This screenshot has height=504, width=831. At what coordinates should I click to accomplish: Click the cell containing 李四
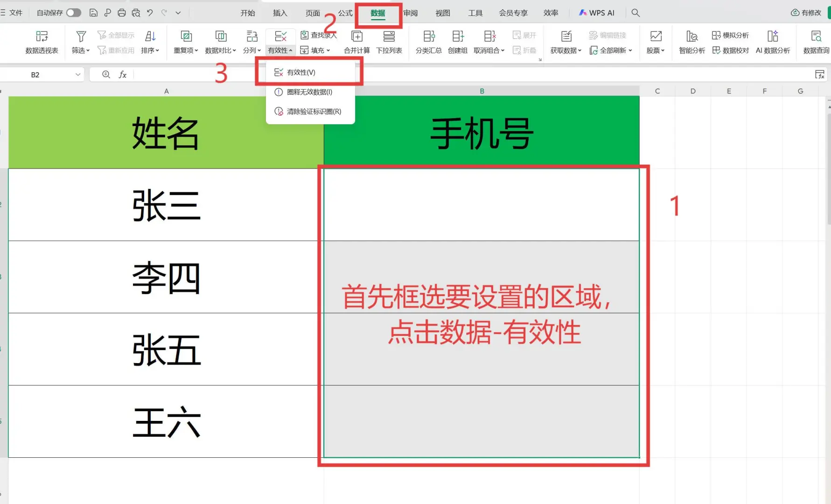(x=166, y=277)
